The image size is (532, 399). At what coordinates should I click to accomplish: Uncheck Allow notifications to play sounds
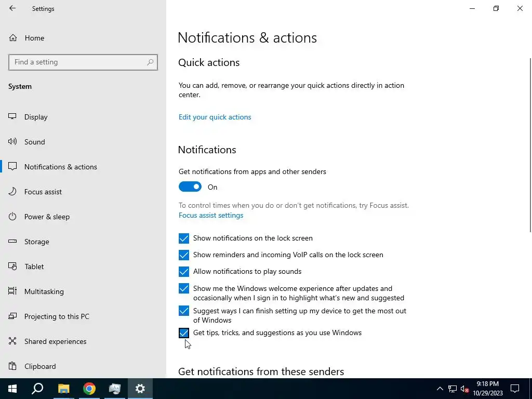click(184, 272)
